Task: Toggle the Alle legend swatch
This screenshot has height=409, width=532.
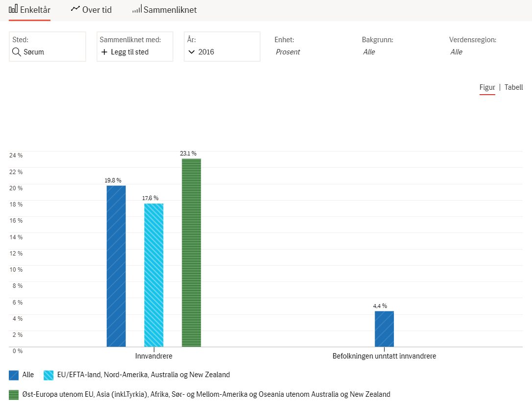Action: click(14, 375)
